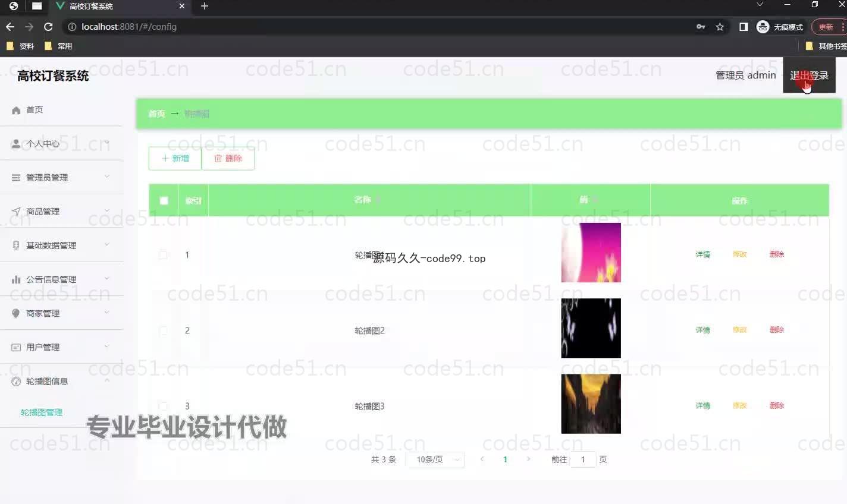Click the pink thumbnail in row 1
Image resolution: width=847 pixels, height=504 pixels.
tap(591, 253)
